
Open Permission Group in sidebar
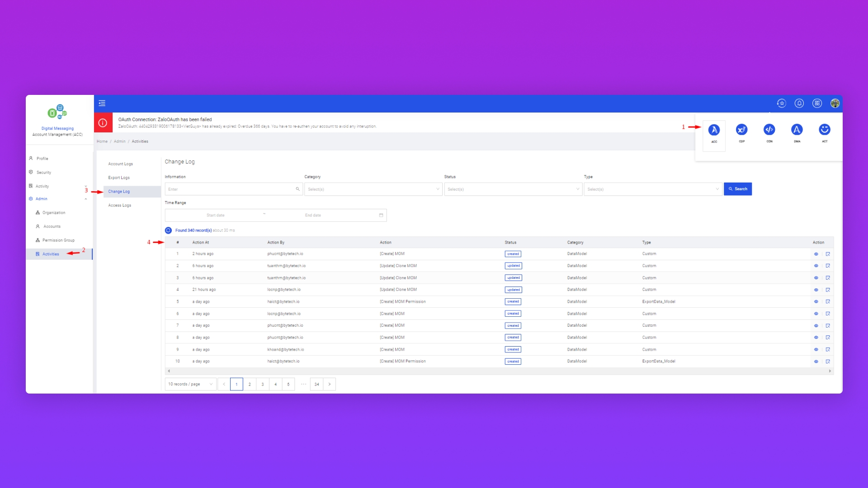coord(58,240)
